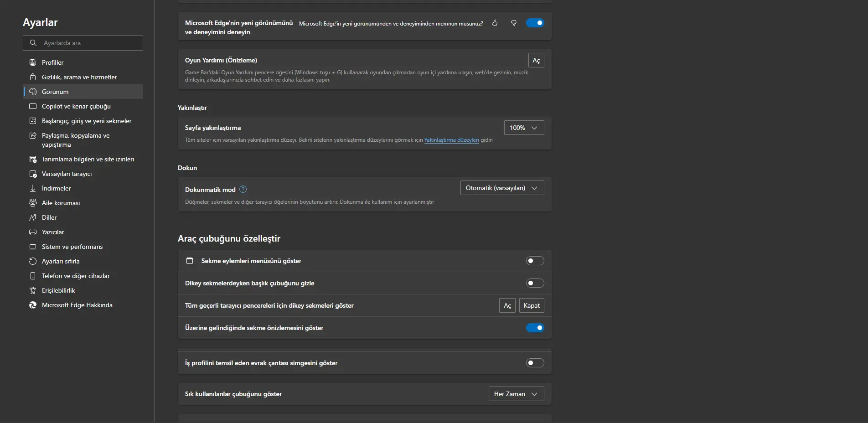Go to Gizlilik, arama ve hizmetler
The image size is (868, 423).
tap(83, 77)
